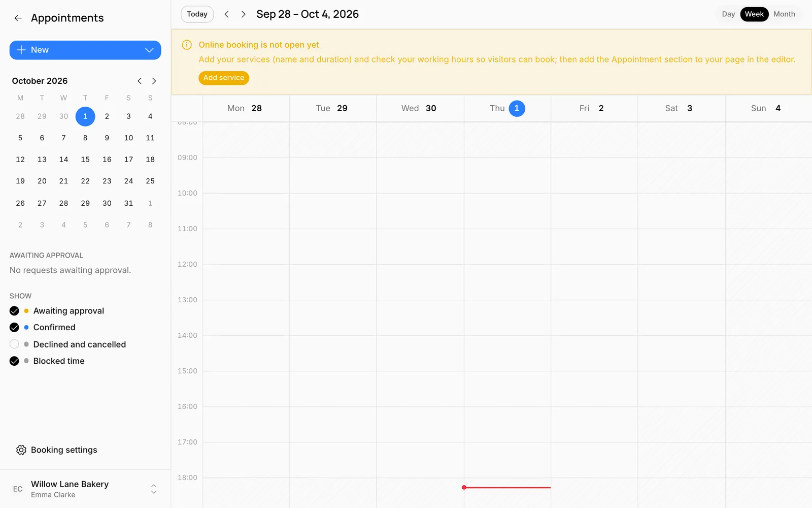Image resolution: width=812 pixels, height=508 pixels.
Task: Click the plus icon on New button
Action: pos(21,50)
